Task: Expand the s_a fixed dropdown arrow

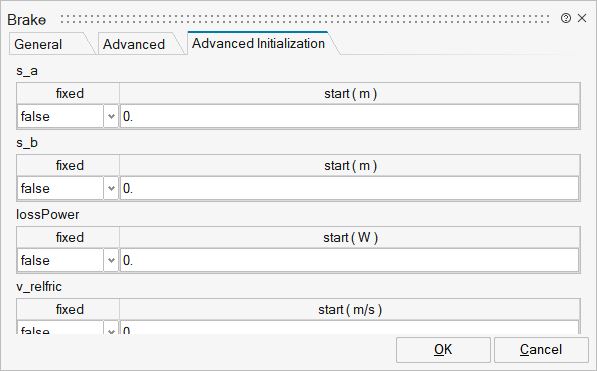Action: 111,117
